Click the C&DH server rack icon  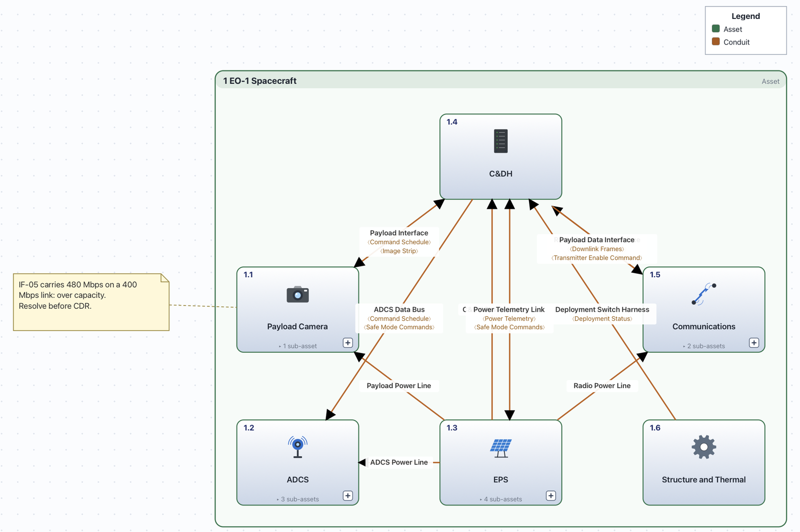tap(500, 141)
